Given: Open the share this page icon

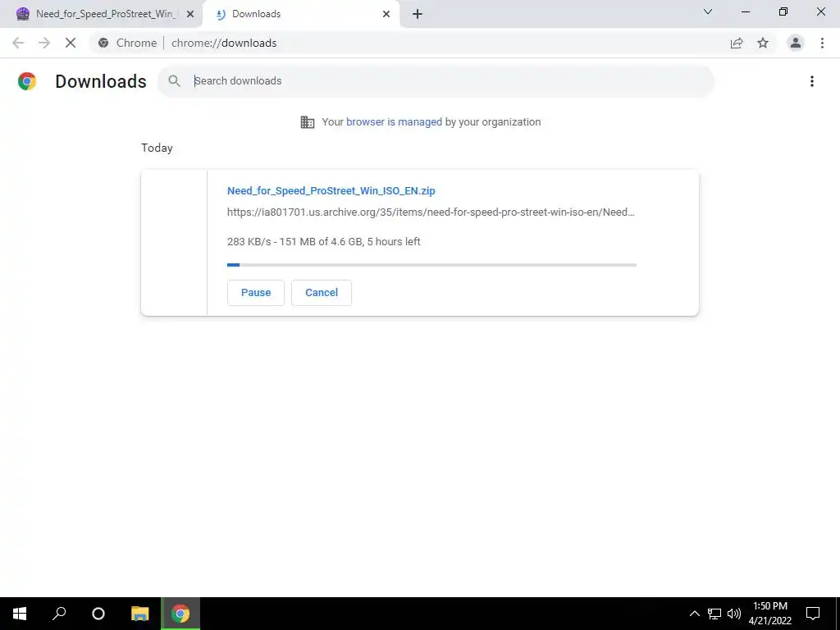Looking at the screenshot, I should coord(737,43).
